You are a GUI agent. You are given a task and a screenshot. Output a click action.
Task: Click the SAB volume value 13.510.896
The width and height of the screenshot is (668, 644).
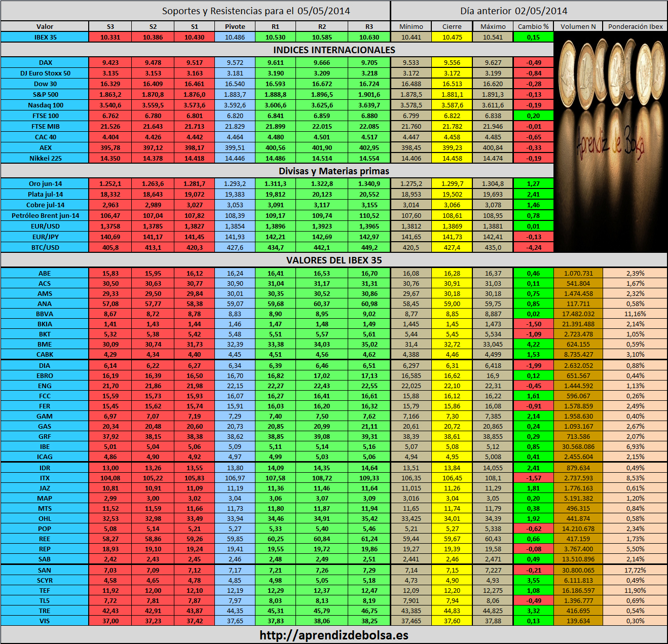578,559
